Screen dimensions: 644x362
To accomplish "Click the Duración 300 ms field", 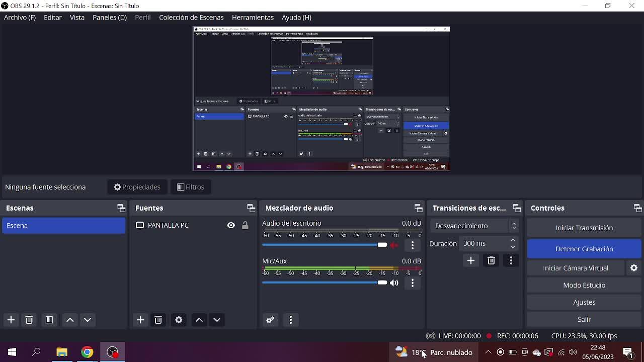I will (488, 243).
